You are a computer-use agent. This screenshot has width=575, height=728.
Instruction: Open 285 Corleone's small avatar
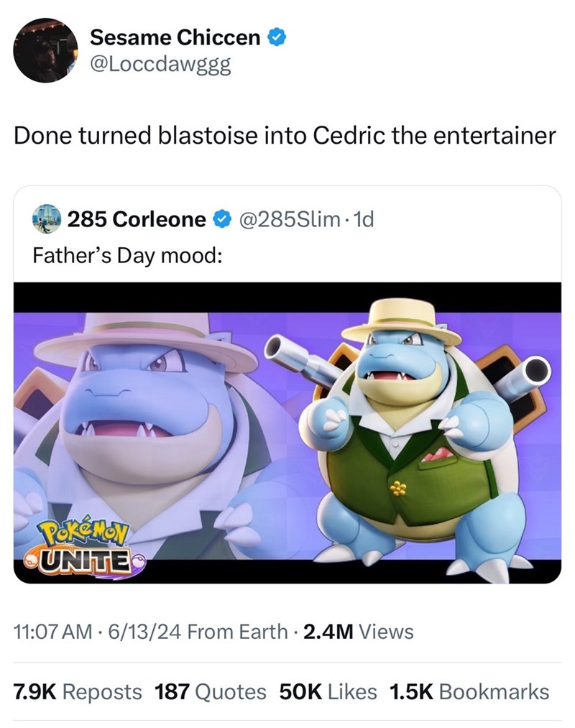(45, 220)
